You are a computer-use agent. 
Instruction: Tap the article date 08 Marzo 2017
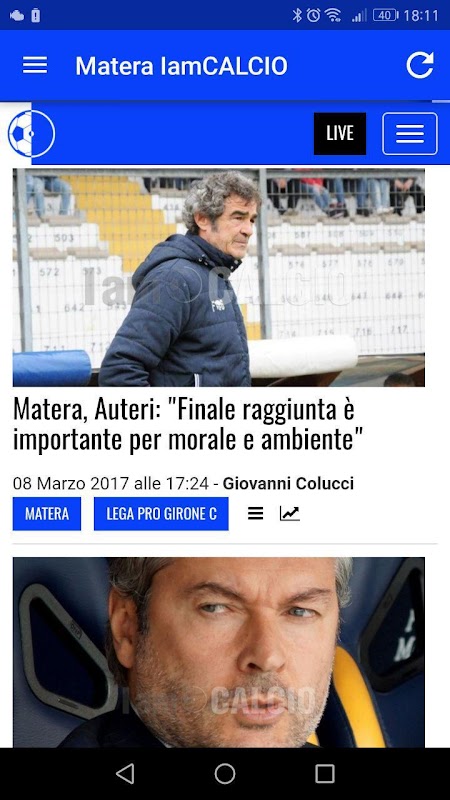[71, 483]
